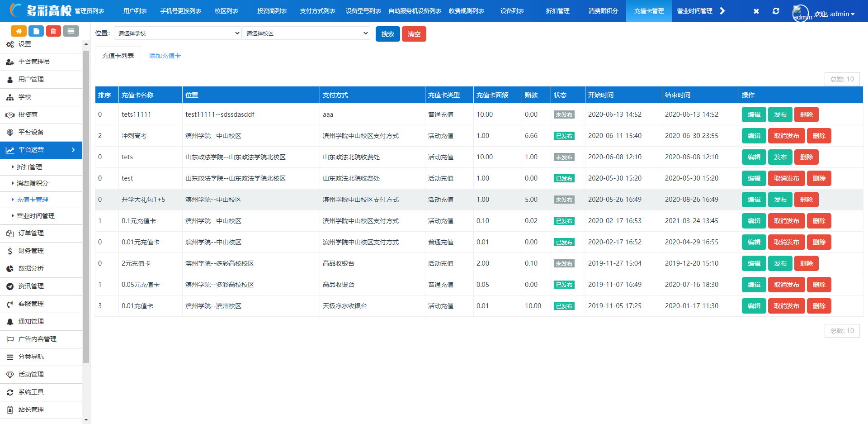Open the 请选择校区 campus dropdown
868x424 pixels.
(306, 33)
